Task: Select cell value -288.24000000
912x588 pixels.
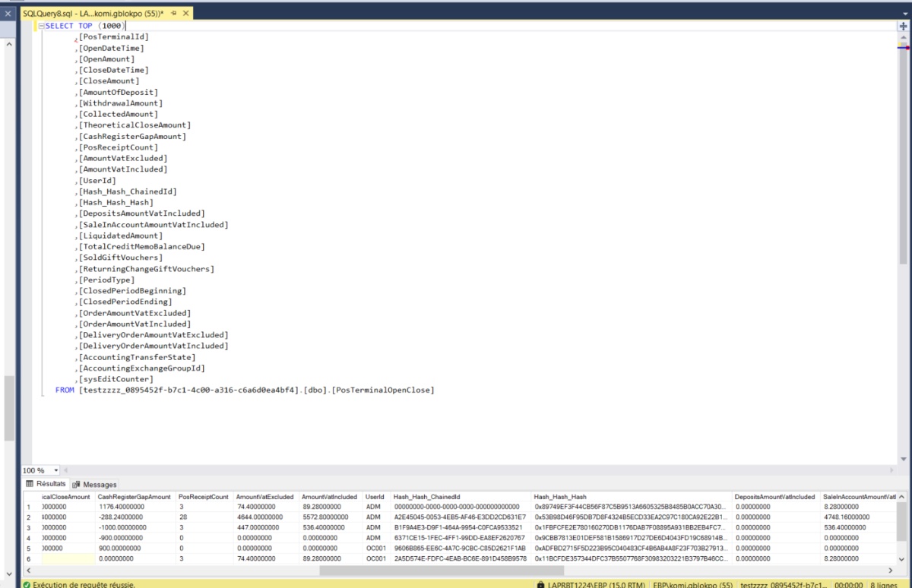Action: click(x=135, y=517)
